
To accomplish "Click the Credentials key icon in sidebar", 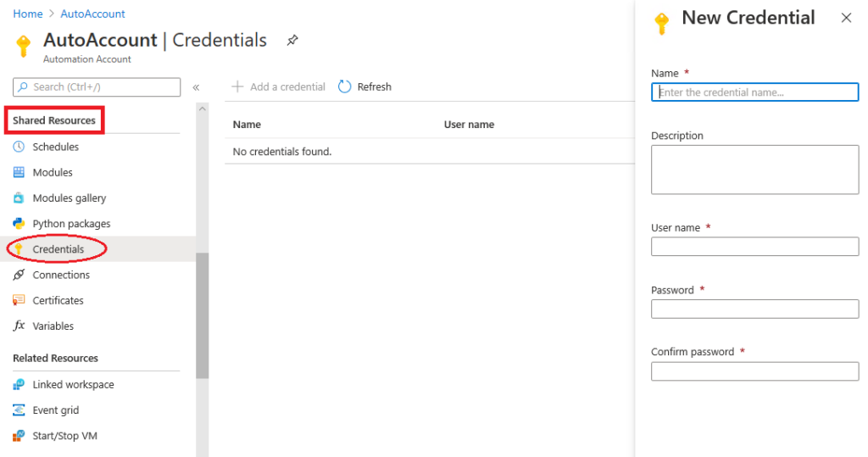I will tap(19, 249).
